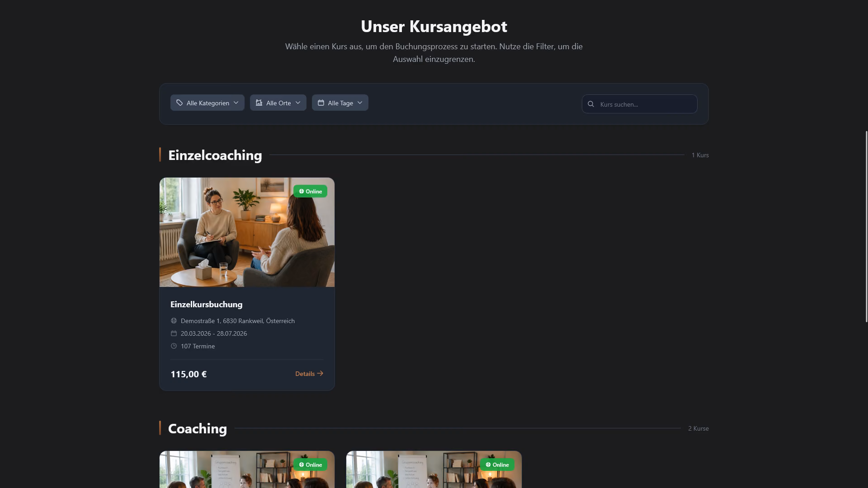The height and width of the screenshot is (488, 868).
Task: Click the Unser Kursangebot page title
Action: click(x=434, y=26)
